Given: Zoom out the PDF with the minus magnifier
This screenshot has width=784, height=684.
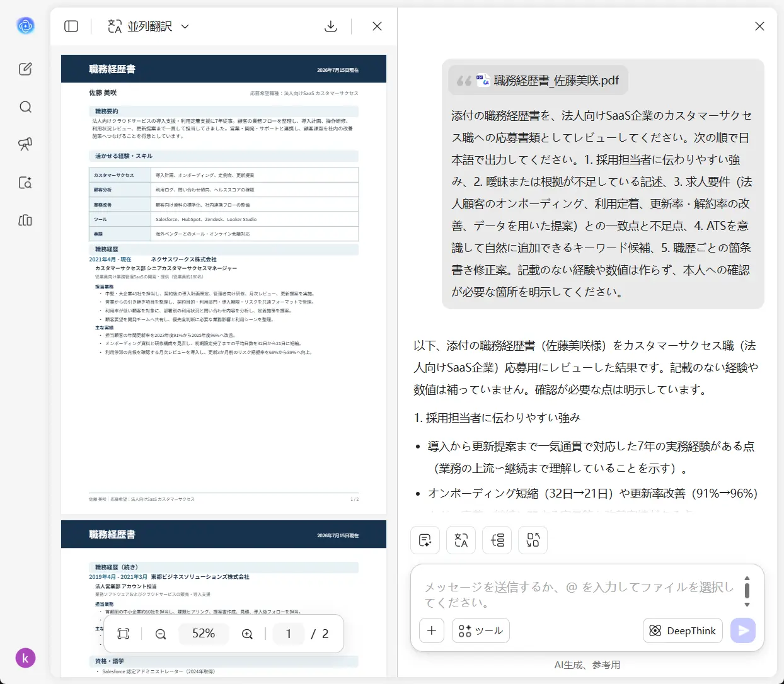Looking at the screenshot, I should point(161,634).
